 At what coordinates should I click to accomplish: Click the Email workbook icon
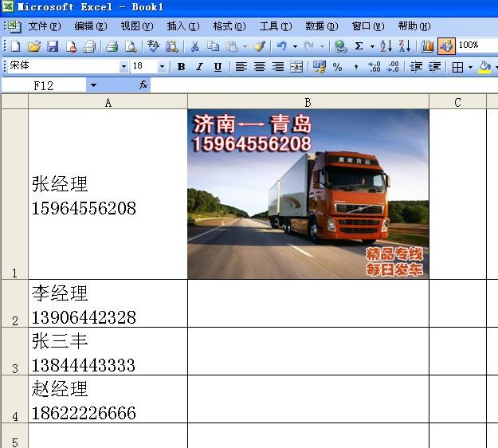tap(89, 47)
